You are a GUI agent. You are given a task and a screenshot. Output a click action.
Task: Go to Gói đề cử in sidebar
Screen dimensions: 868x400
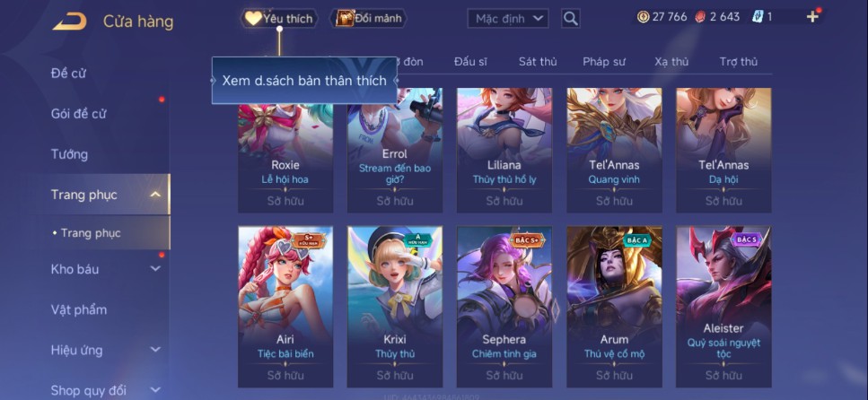(79, 113)
